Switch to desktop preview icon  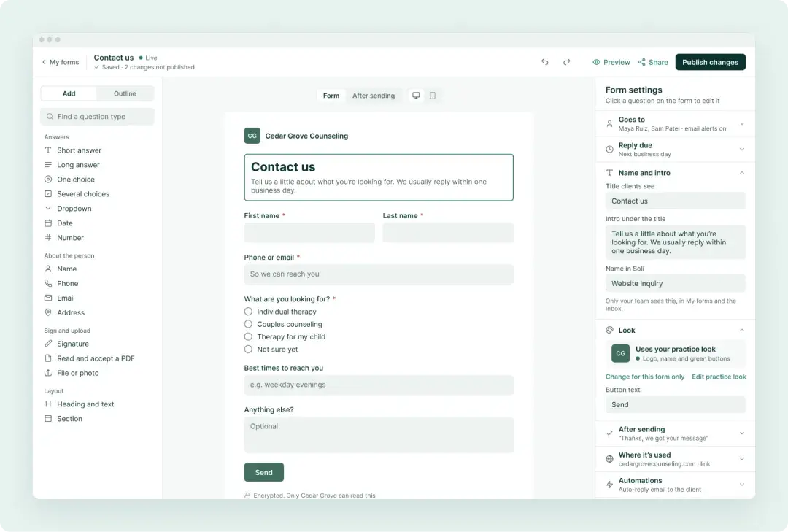(x=416, y=96)
